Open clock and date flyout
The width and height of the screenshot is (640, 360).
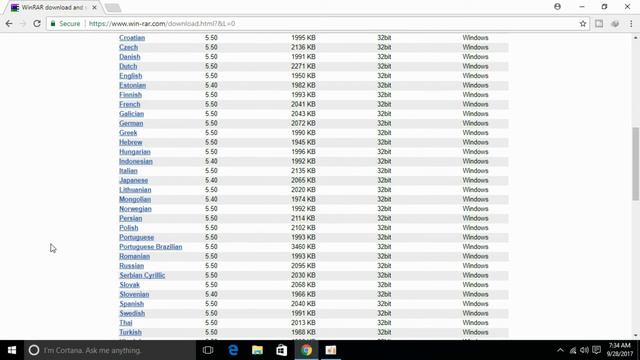[620, 350]
